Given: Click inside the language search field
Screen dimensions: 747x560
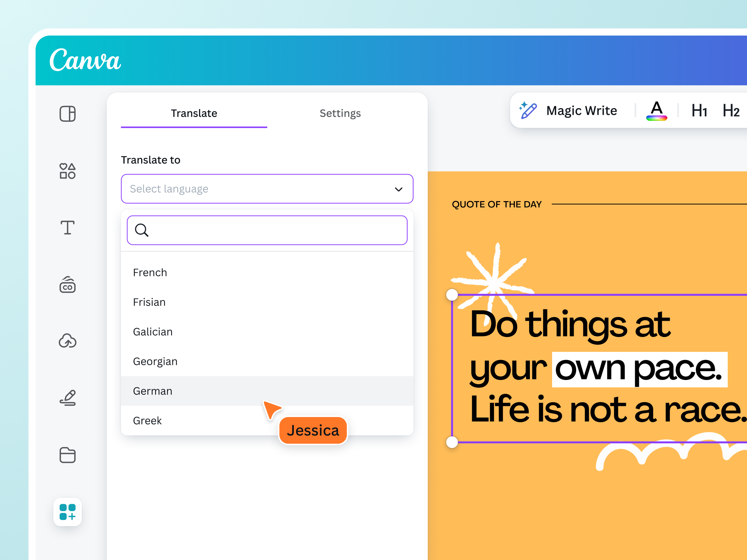Looking at the screenshot, I should [267, 230].
